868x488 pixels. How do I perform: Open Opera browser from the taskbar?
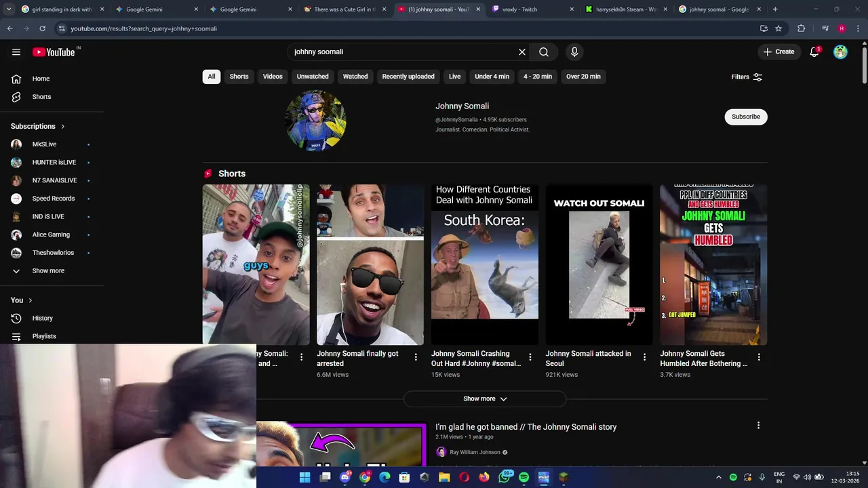(464, 477)
